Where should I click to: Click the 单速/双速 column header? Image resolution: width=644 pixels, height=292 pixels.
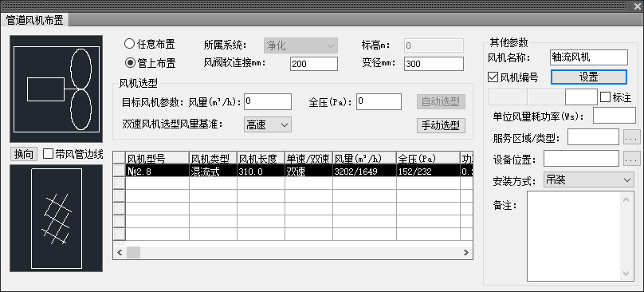(x=309, y=158)
